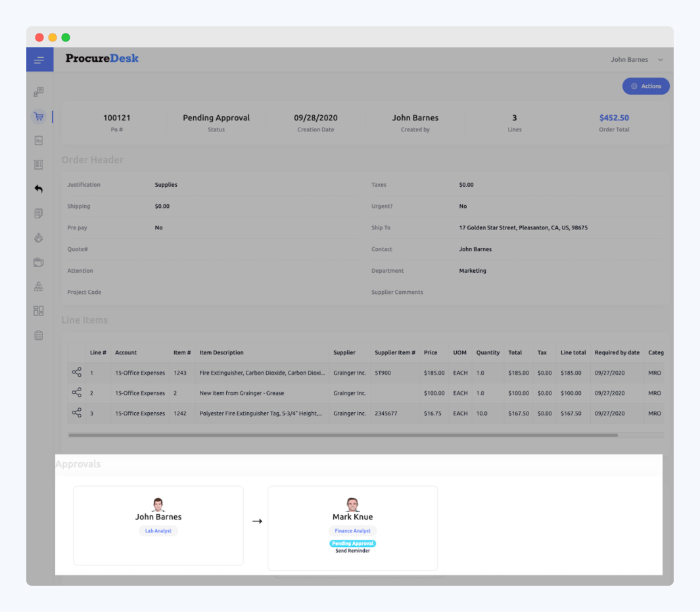Open the ProcureDesk home via logo

pos(101,59)
